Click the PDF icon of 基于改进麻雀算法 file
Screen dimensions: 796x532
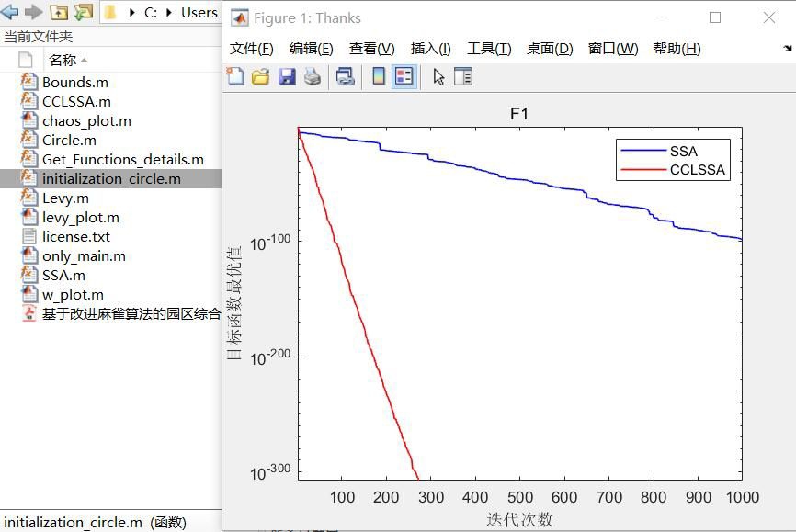click(28, 313)
